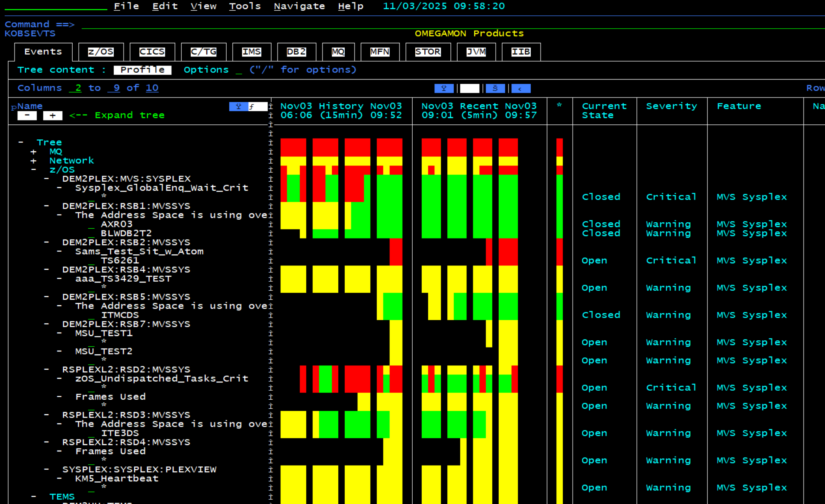Click the blue Ÿ icon in Name header
Viewport: 825px width, 504px height.
coord(238,106)
